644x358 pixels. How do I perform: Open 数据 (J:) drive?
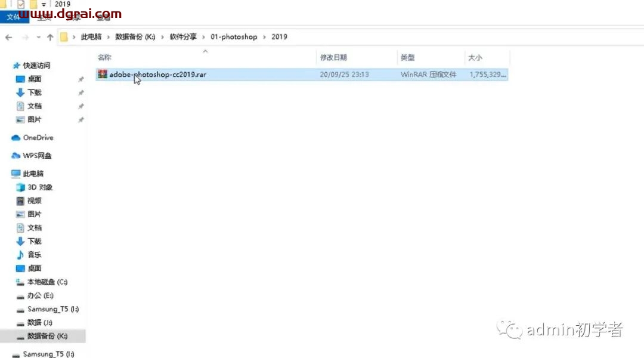click(x=39, y=323)
